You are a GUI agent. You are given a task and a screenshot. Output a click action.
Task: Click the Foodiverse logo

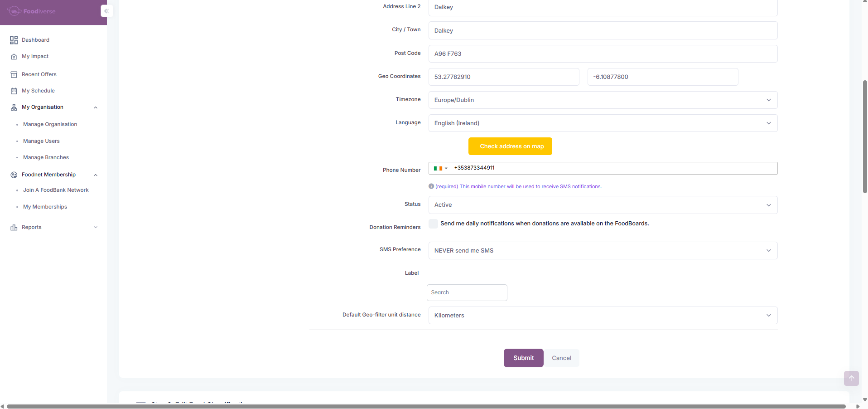[31, 11]
